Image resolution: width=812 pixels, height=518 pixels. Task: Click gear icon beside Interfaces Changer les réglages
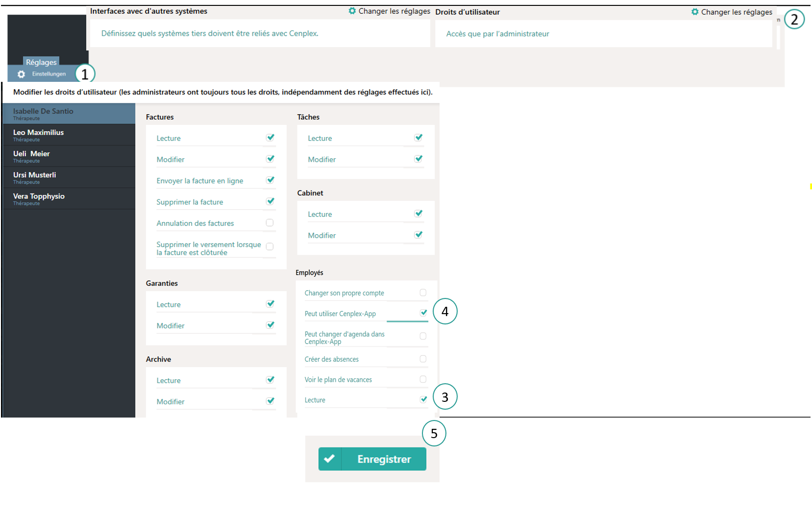point(352,11)
